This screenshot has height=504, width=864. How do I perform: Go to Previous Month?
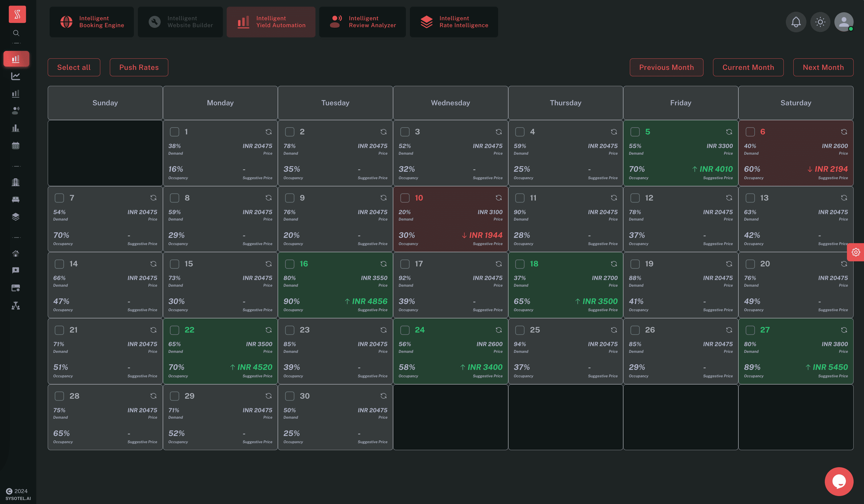coord(666,67)
